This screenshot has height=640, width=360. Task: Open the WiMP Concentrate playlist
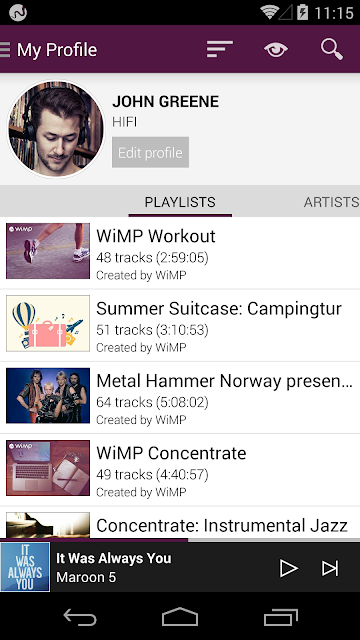coord(180,470)
